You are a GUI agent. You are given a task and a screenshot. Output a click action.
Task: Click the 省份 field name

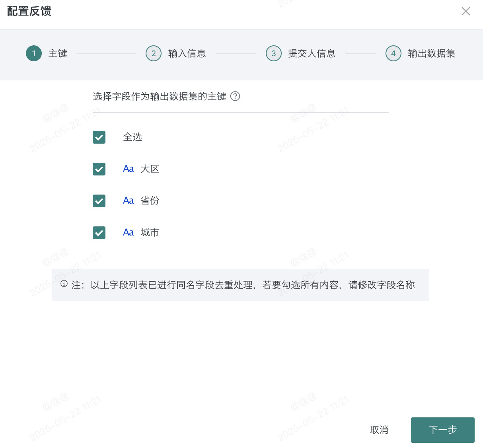[150, 201]
